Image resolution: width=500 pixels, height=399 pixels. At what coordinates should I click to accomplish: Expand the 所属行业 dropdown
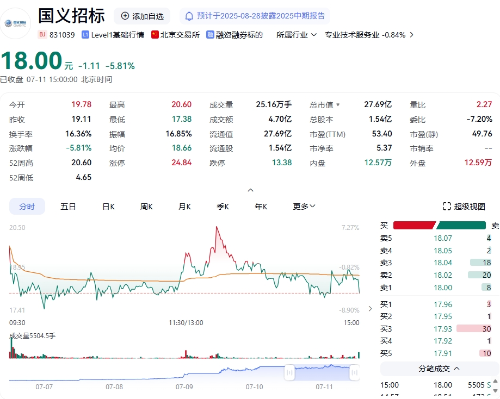296,35
